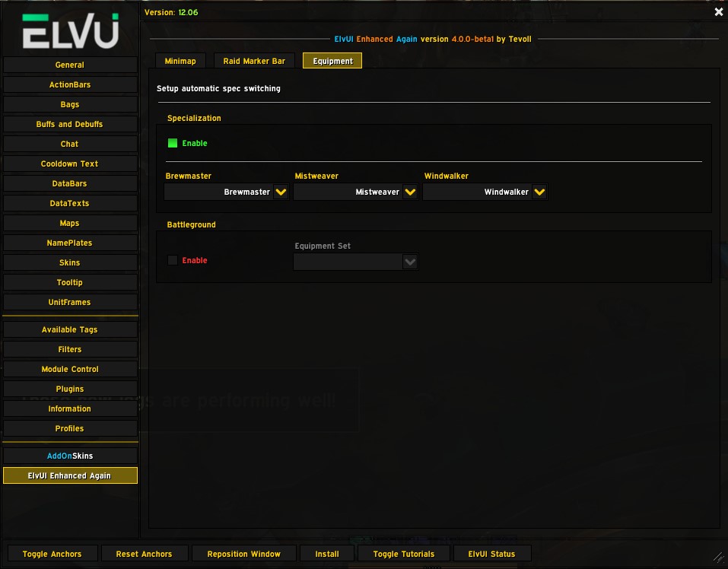The image size is (728, 569).
Task: Expand the Battleground Equipment Set dropdown
Action: (410, 262)
